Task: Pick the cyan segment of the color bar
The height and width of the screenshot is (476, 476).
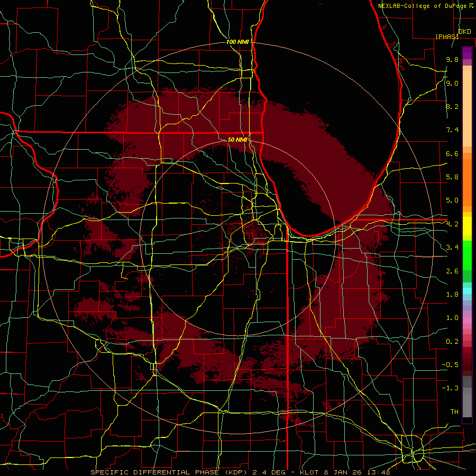Action: tap(467, 291)
